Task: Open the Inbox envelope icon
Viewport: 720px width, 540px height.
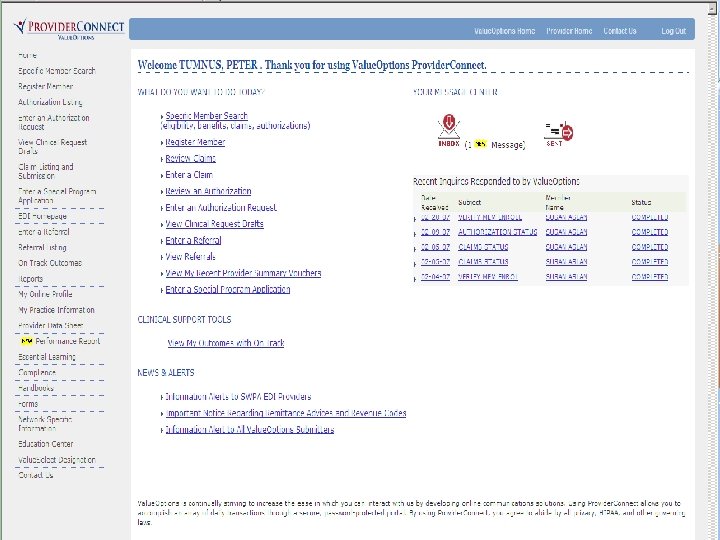Action: click(449, 130)
